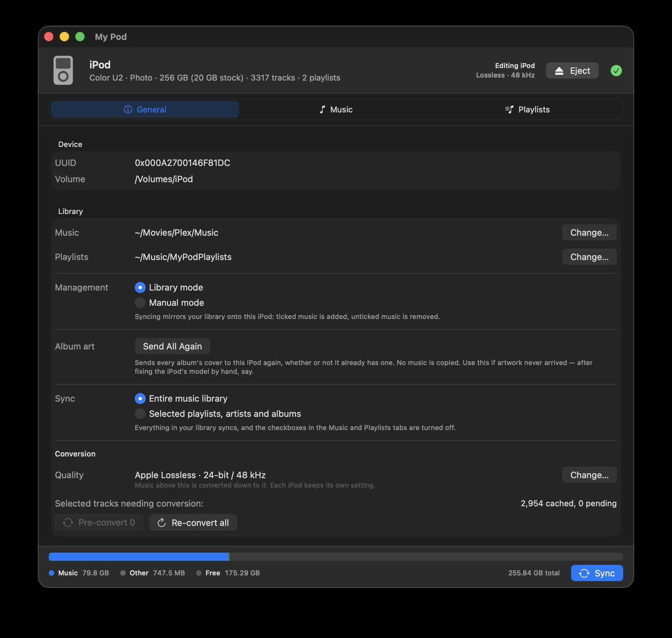Click the iPod device icon
Image resolution: width=672 pixels, height=638 pixels.
tap(63, 70)
